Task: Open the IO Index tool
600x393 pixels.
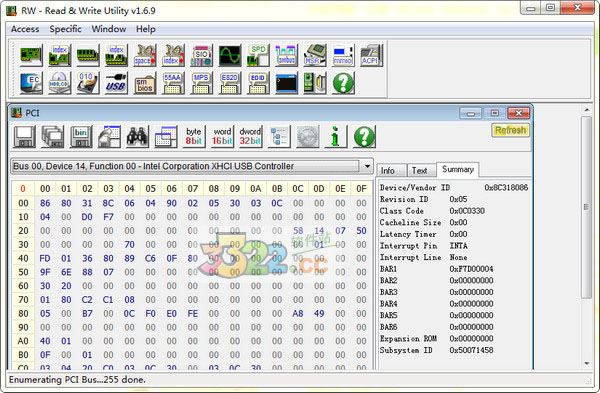Action: click(173, 55)
